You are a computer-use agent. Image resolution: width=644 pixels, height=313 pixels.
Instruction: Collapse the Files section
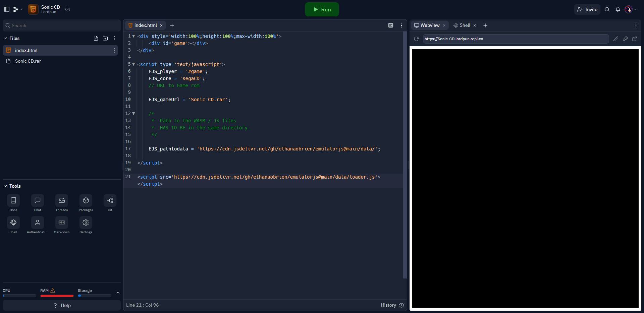[x=5, y=38]
